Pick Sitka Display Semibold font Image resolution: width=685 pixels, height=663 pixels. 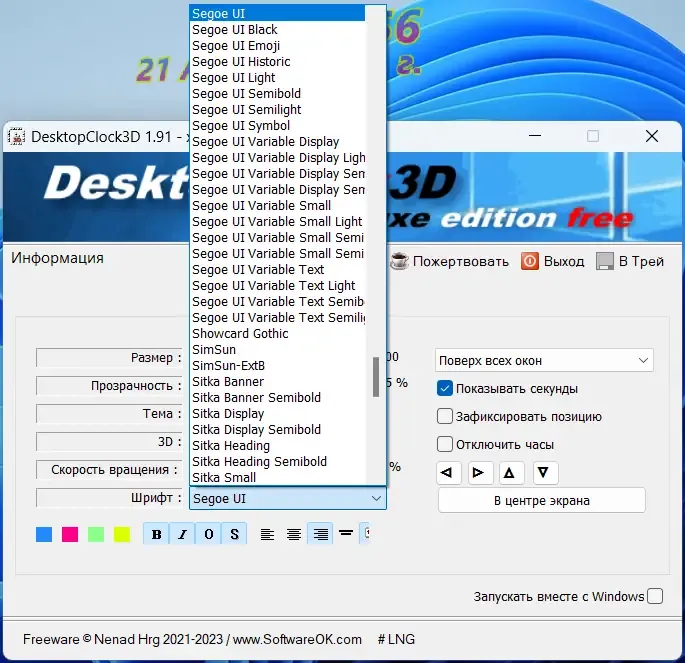pyautogui.click(x=277, y=430)
